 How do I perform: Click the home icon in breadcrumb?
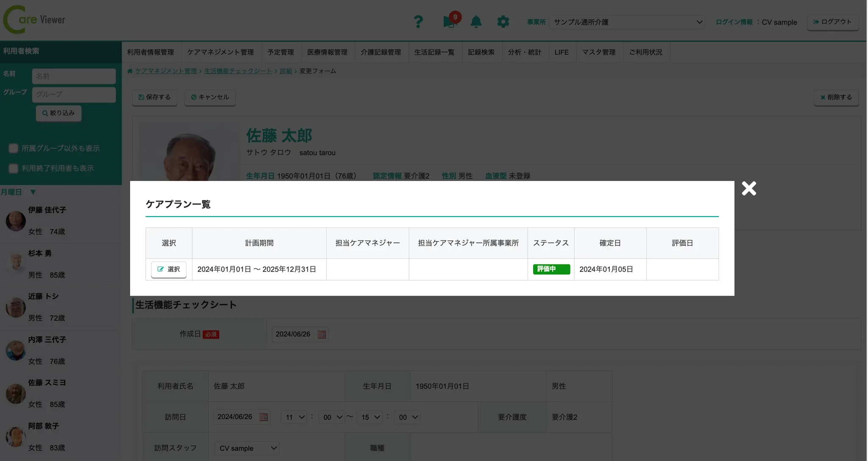pos(130,71)
